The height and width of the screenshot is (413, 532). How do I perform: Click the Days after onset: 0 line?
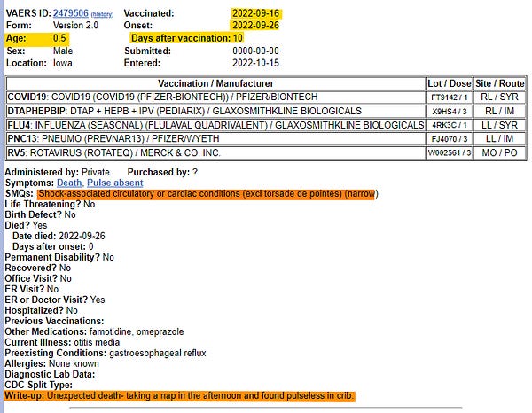[x=53, y=246]
